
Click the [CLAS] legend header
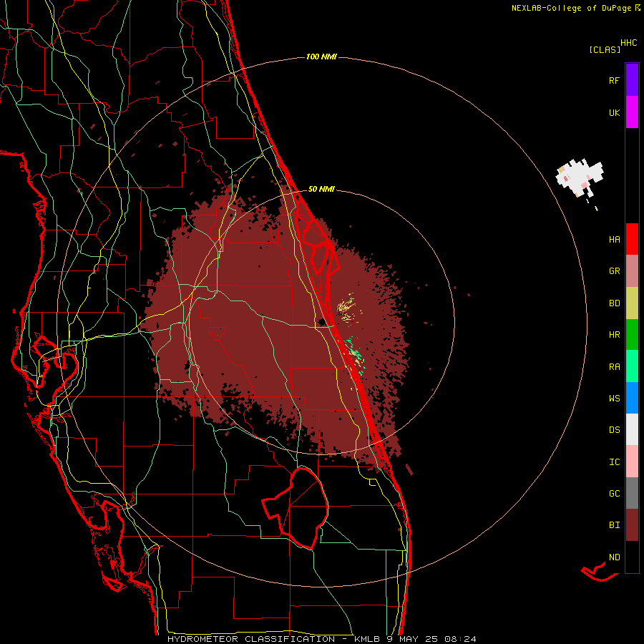pos(605,49)
